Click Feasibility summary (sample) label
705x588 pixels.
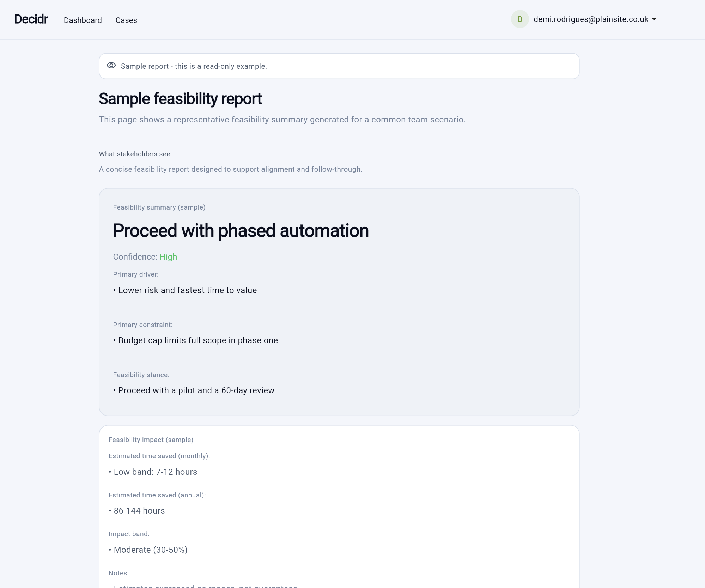(x=159, y=207)
